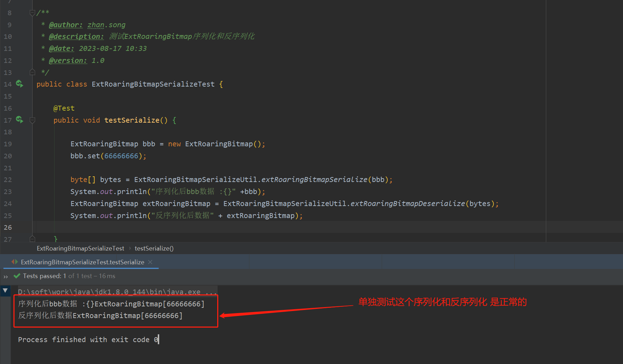Click the @Test annotation on line 16

click(64, 108)
